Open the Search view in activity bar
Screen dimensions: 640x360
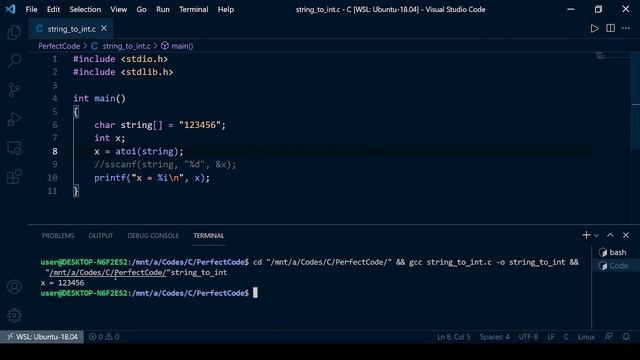pyautogui.click(x=14, y=61)
